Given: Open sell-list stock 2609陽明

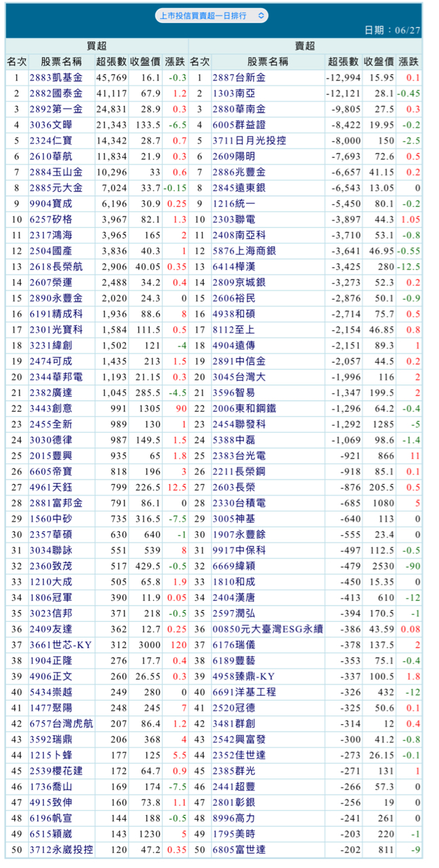Looking at the screenshot, I should [234, 156].
